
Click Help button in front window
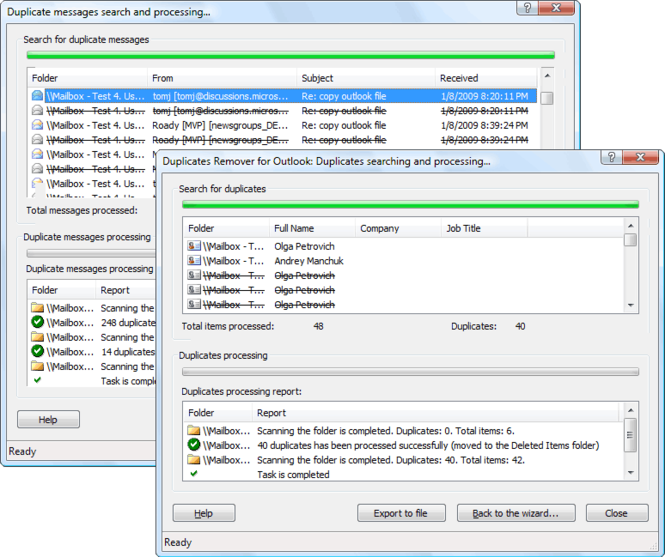(x=204, y=513)
